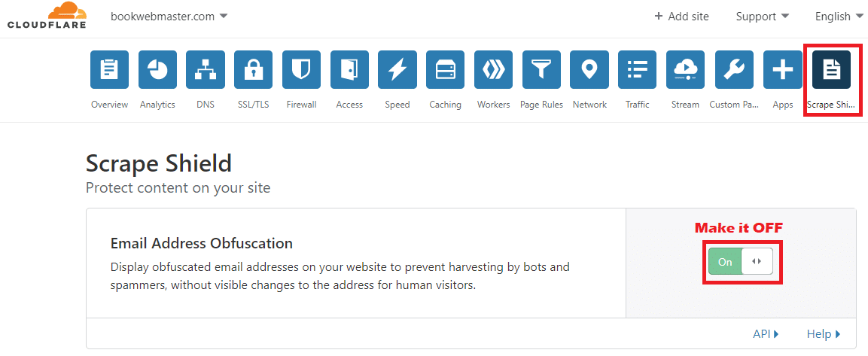The height and width of the screenshot is (356, 868).
Task: Click the Page Rules tab label
Action: [542, 105]
